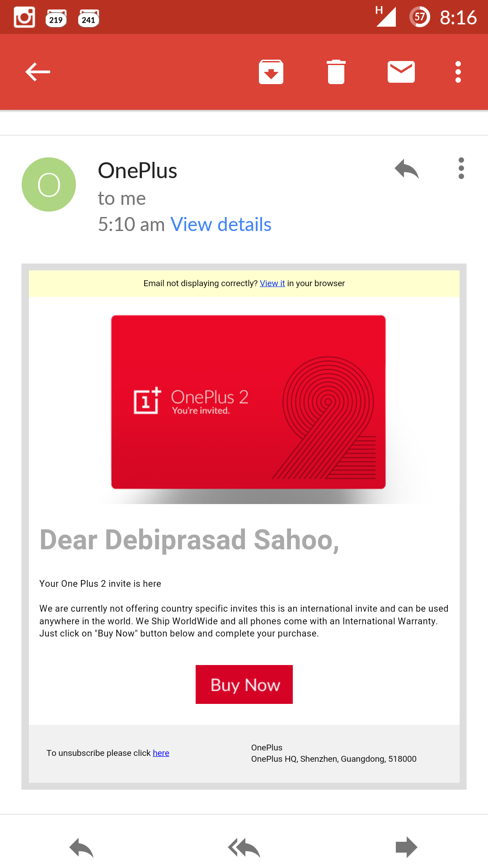Click the unsubscribe here link
Viewport: 488px width, 868px height.
[x=161, y=753]
